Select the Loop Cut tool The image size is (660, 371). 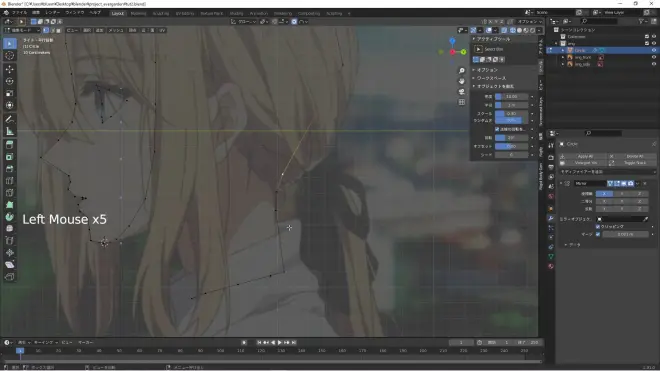[10, 181]
